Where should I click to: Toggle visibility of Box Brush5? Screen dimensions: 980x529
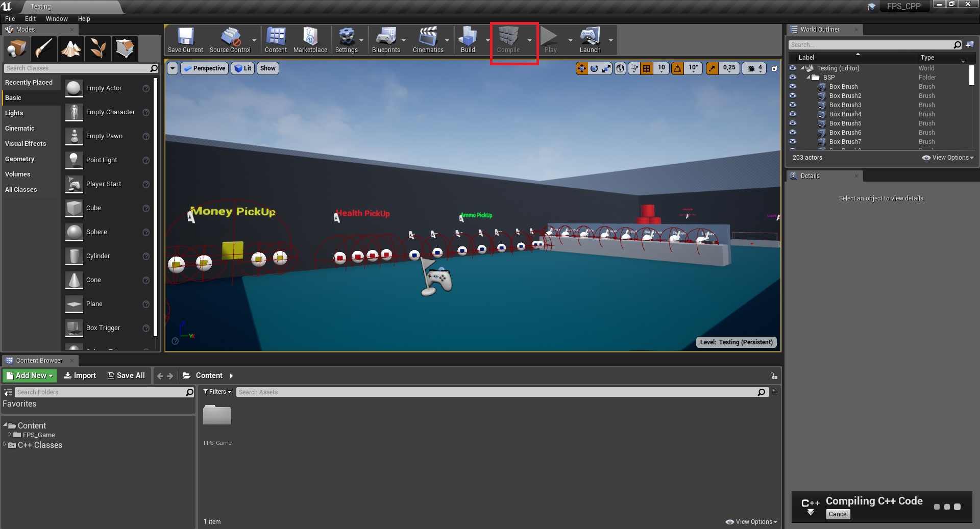[x=793, y=123]
